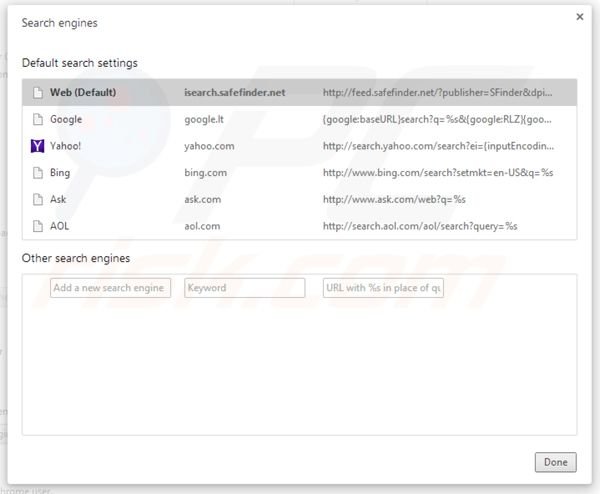Click the search.aol.com query URL
Screen dimensions: 600x494
coord(419,226)
